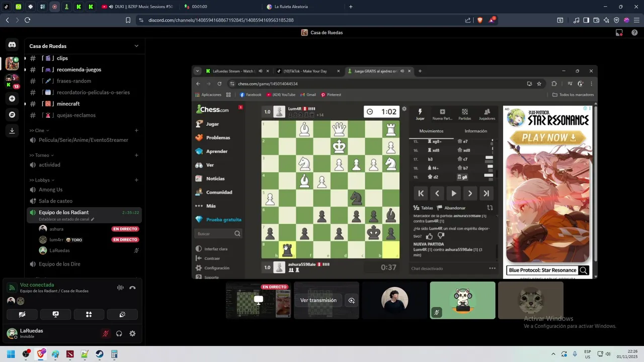
Task: Join Sala de casteo voice channel
Action: click(85, 201)
